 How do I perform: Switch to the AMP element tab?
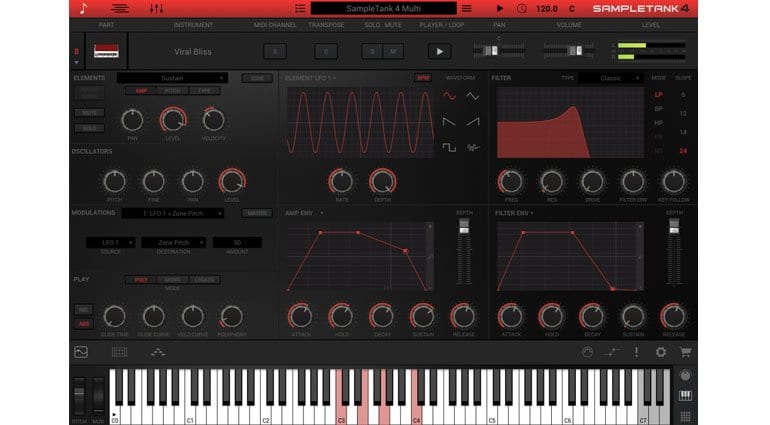point(141,91)
